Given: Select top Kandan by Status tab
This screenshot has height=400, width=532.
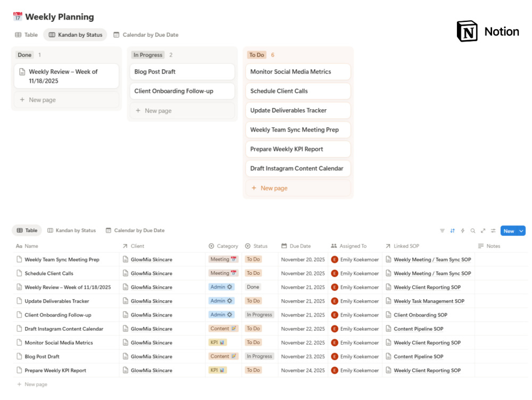Looking at the screenshot, I should pos(76,35).
